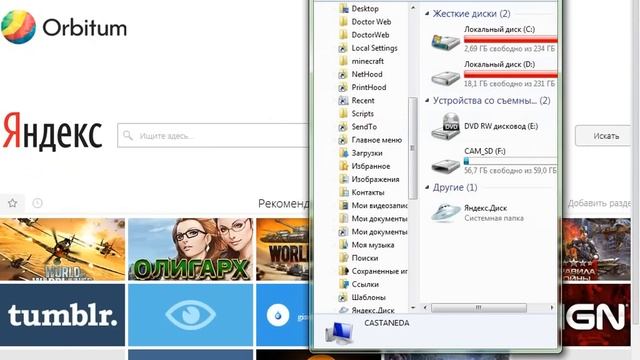Select Избранное folder in tree

point(371,166)
